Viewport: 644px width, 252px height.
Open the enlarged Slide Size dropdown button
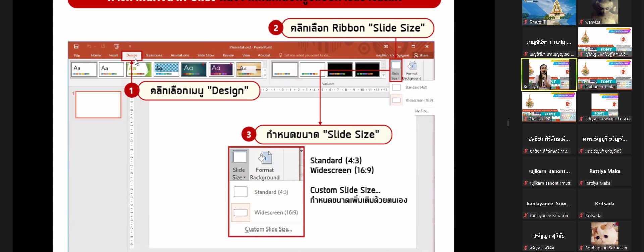pyautogui.click(x=239, y=165)
